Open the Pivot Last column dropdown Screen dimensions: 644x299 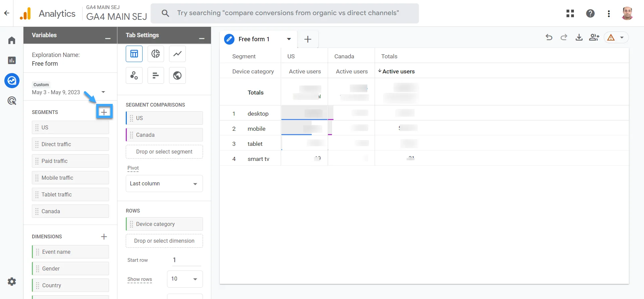pyautogui.click(x=164, y=184)
